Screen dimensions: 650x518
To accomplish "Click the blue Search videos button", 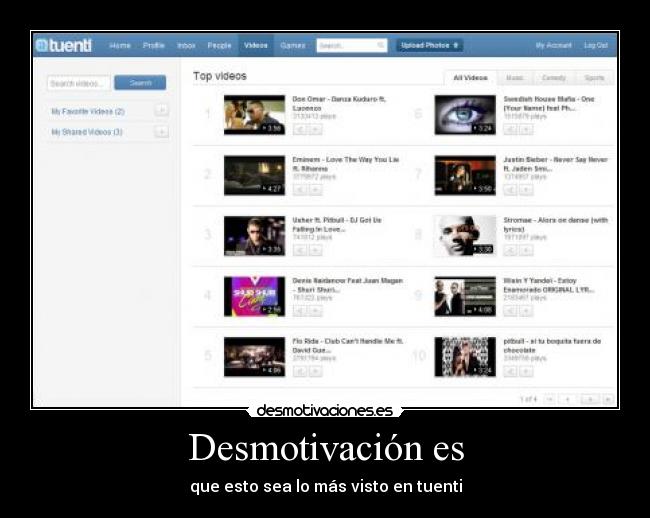I will (140, 83).
